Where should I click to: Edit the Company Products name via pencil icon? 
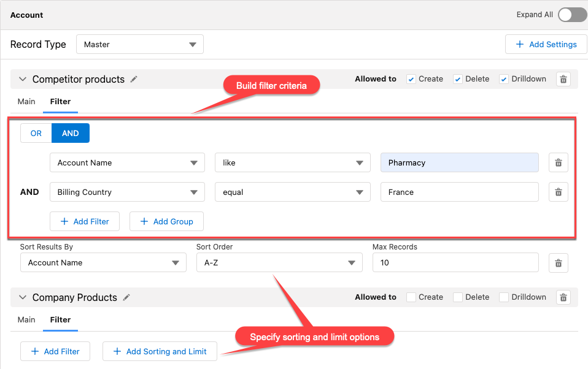(126, 297)
